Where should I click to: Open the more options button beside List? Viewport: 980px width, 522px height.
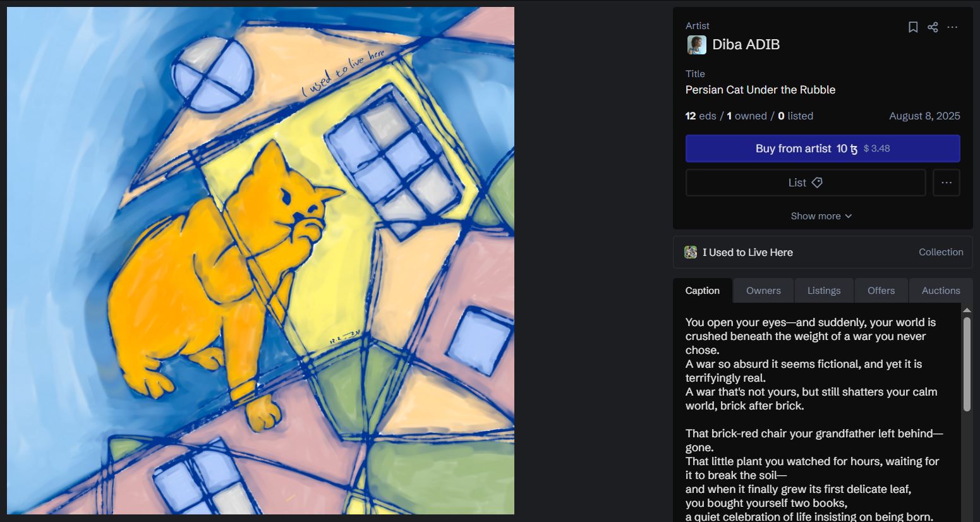[947, 183]
